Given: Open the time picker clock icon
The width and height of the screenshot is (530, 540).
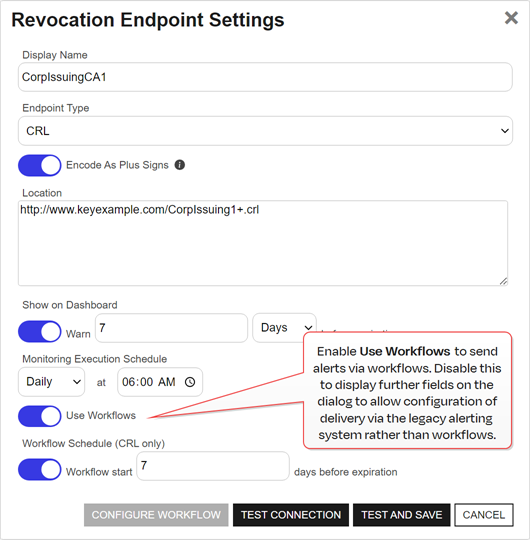Looking at the screenshot, I should (x=190, y=382).
